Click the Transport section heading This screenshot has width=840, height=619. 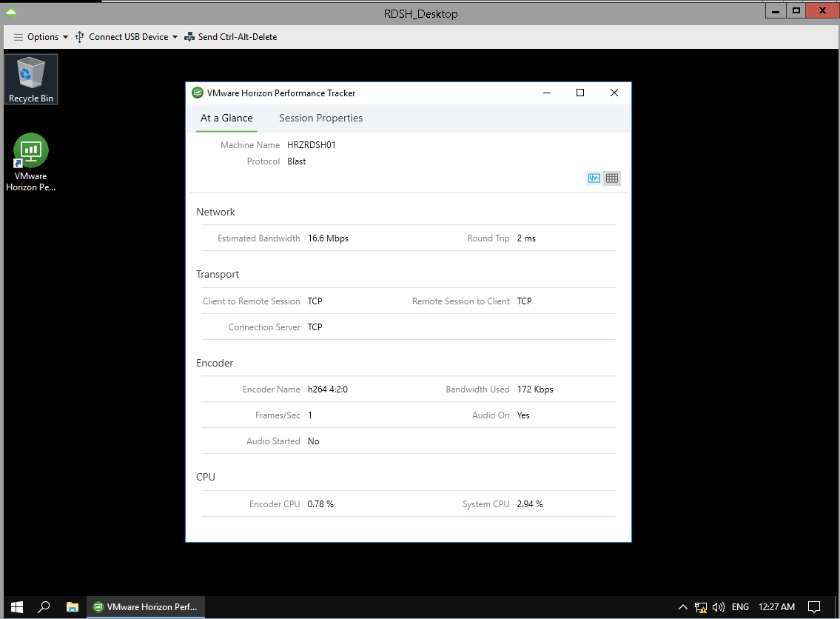[218, 275]
